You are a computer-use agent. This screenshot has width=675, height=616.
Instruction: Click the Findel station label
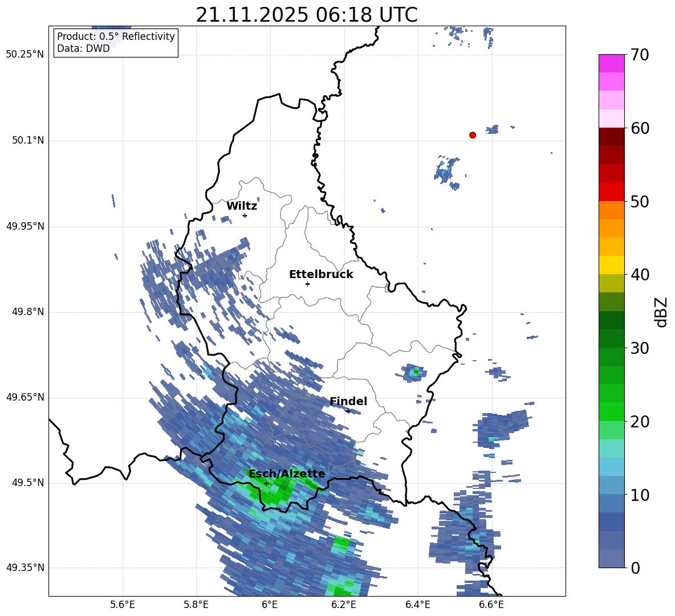(348, 401)
